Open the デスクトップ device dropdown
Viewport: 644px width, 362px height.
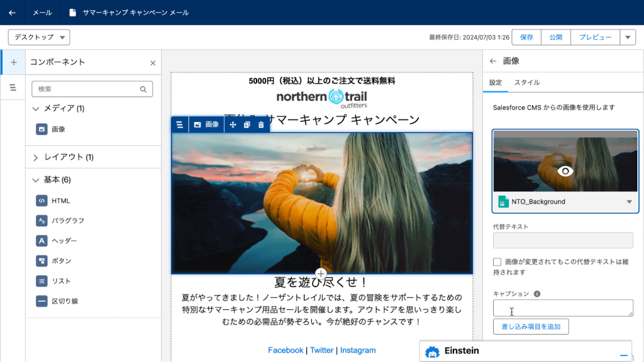tap(39, 37)
